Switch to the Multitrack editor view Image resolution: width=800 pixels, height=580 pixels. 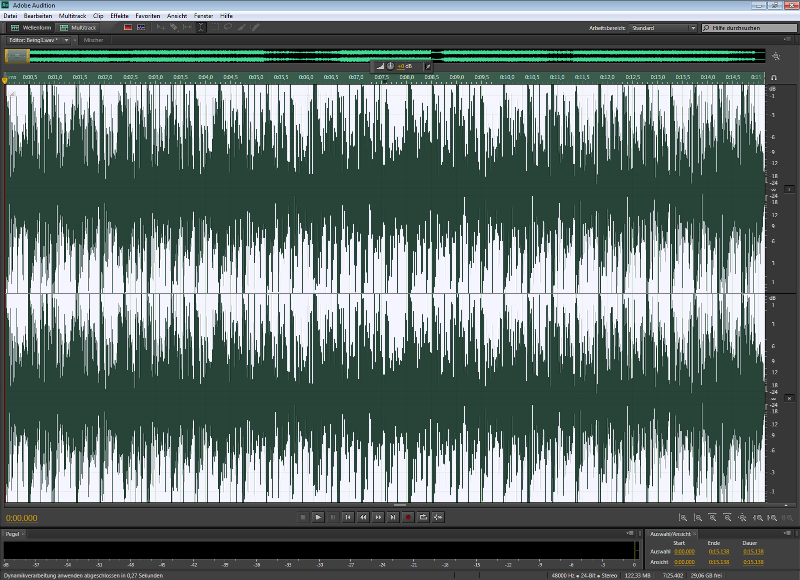click(79, 28)
